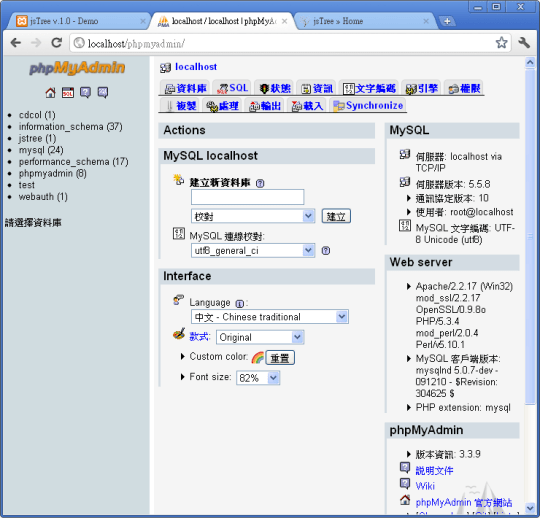Click the house icon beside phpMyAdmin 官方網站

[x=405, y=499]
